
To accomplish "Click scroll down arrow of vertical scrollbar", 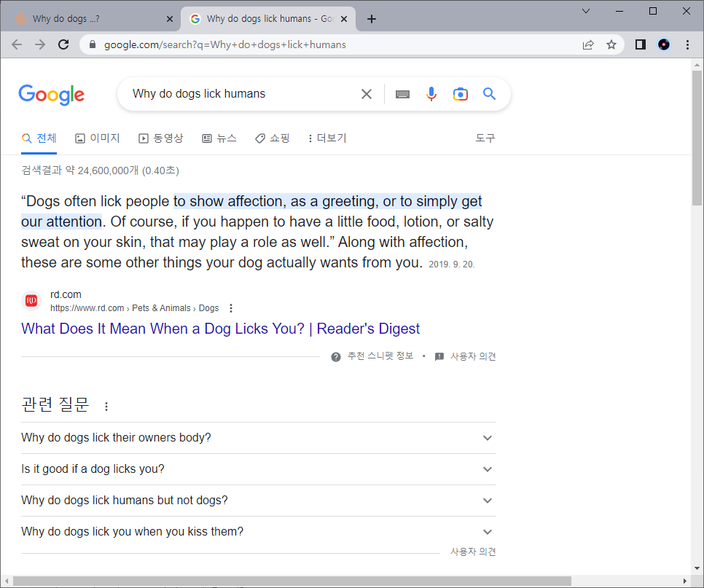I will (697, 568).
